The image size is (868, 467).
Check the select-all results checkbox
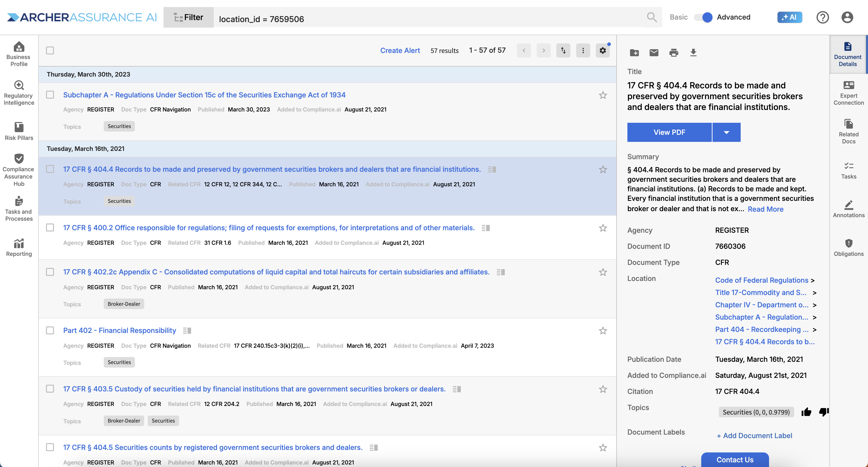coord(50,50)
